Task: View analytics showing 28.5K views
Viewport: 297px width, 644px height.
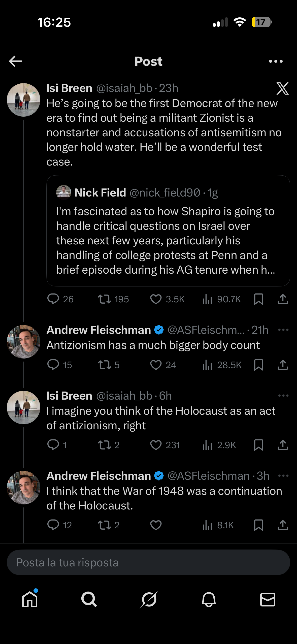Action: [x=222, y=365]
